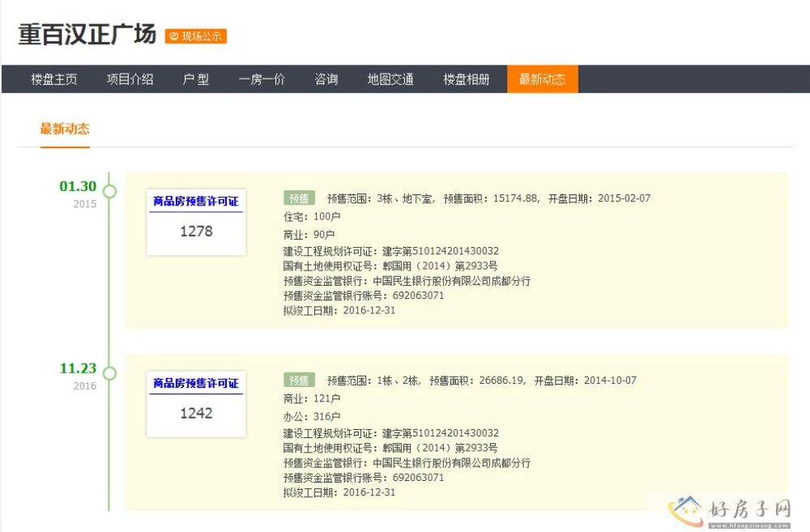Select the 户型 tab
Viewport: 810px width, 532px height.
[196, 79]
